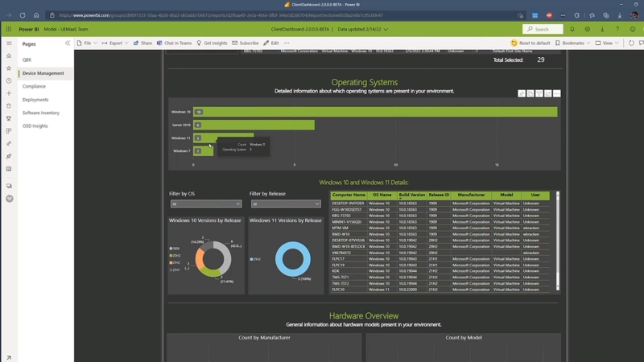Viewport: 644px width, 362px height.
Task: Click the Edit button
Action: [x=271, y=43]
